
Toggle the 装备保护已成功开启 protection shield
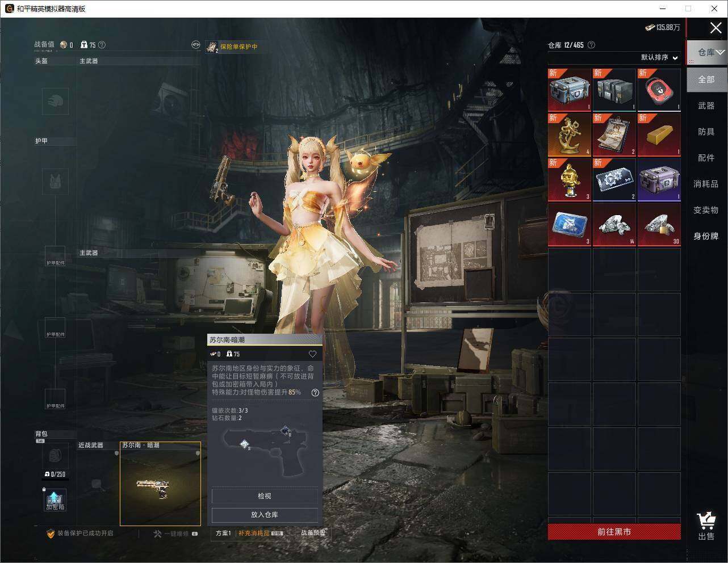click(x=51, y=533)
